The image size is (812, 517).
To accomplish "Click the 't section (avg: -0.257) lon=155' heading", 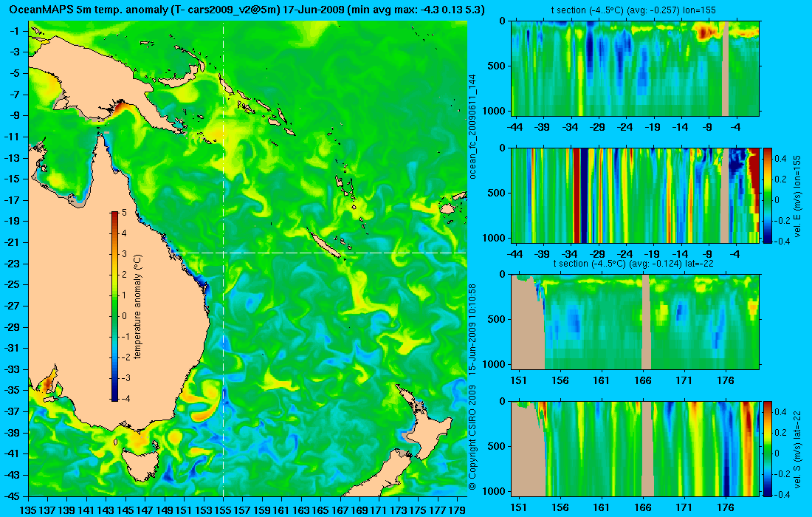I will point(635,10).
